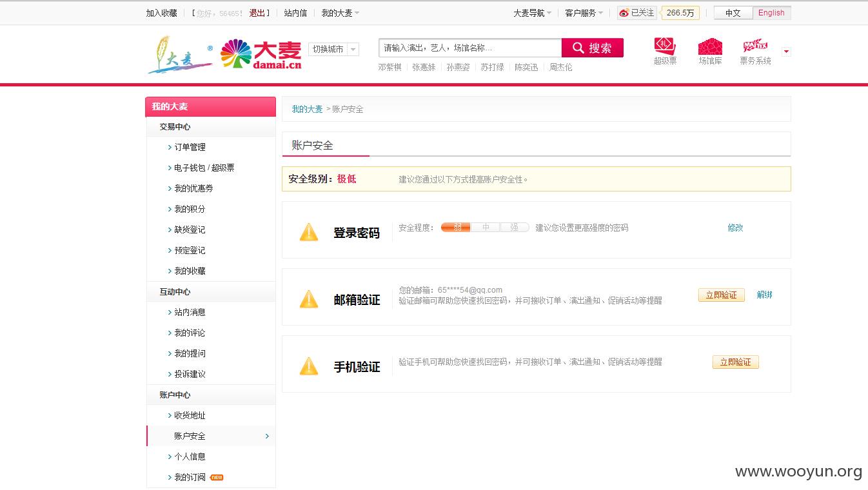Image resolution: width=868 pixels, height=490 pixels.
Task: Expand the 我的大麦 top menu
Action: click(340, 13)
